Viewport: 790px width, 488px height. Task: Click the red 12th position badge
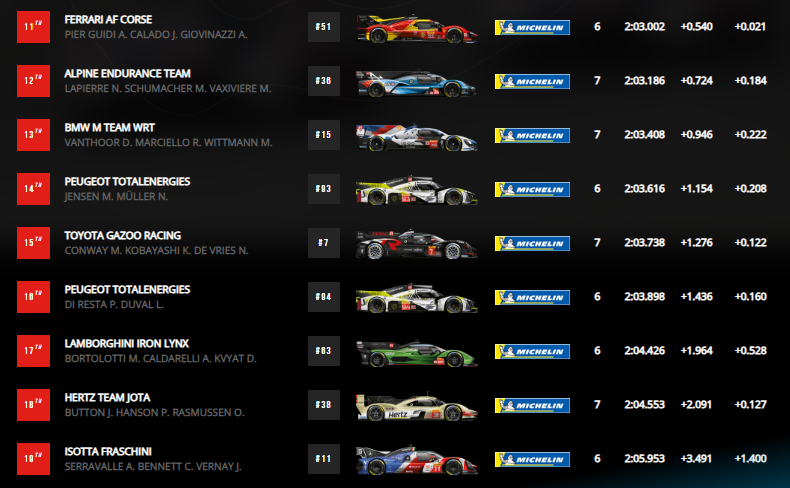(x=33, y=81)
